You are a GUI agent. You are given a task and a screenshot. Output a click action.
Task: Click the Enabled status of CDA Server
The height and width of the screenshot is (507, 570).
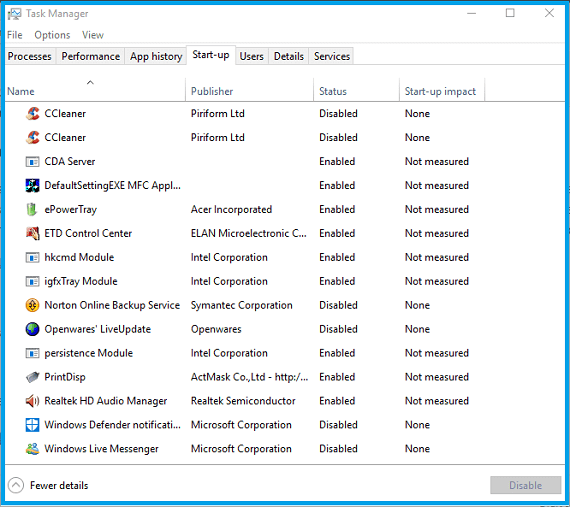point(337,161)
